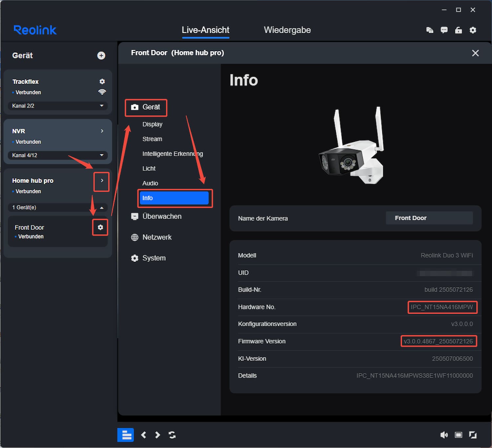Maximize the Reolink window
This screenshot has height=448, width=492.
pos(459,10)
